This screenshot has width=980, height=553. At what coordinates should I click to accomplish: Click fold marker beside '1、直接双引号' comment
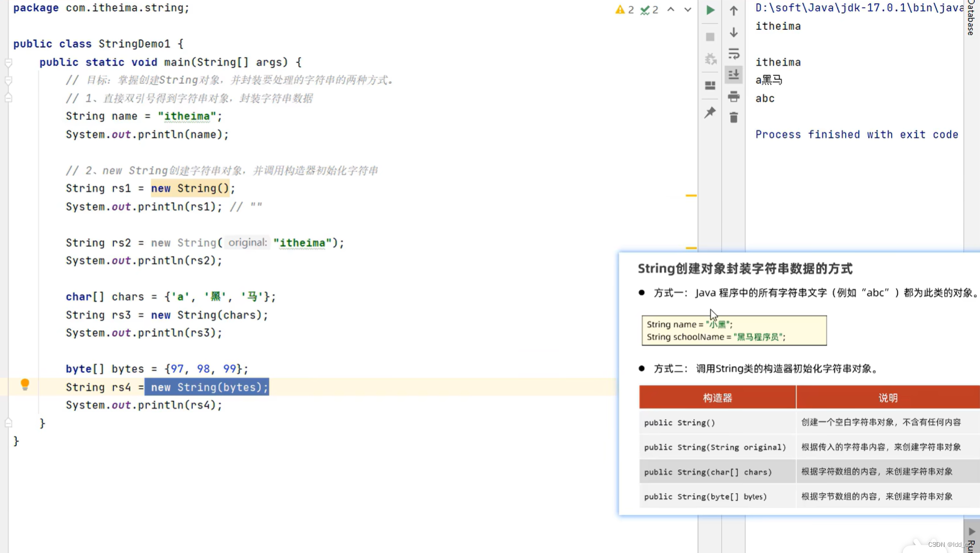coord(8,98)
